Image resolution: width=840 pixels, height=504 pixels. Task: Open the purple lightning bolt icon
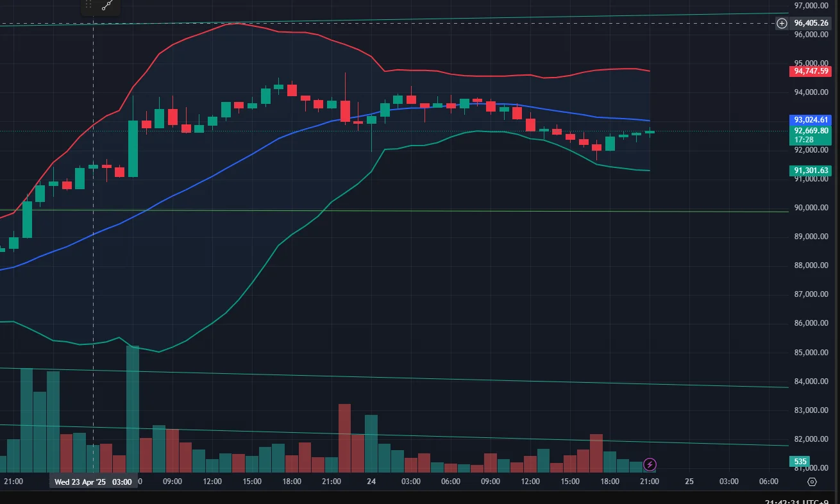(650, 464)
